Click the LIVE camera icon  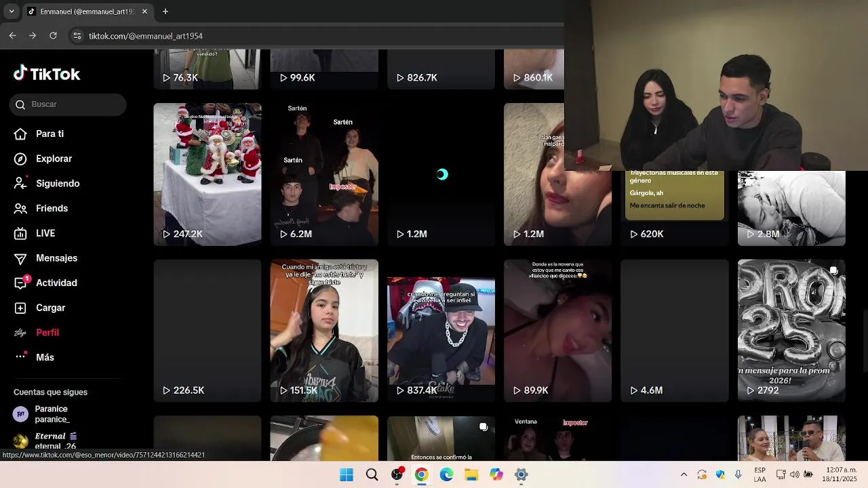[x=21, y=233]
